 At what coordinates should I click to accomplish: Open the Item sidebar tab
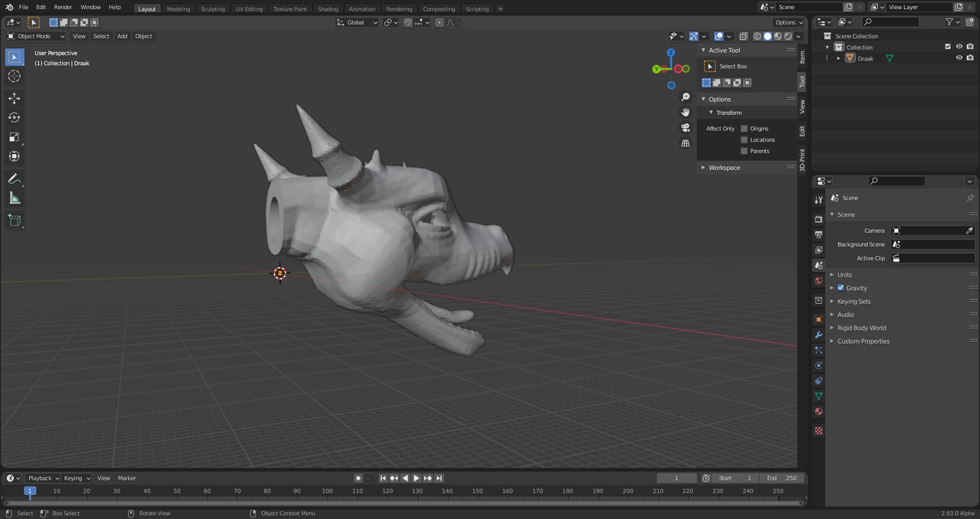802,57
